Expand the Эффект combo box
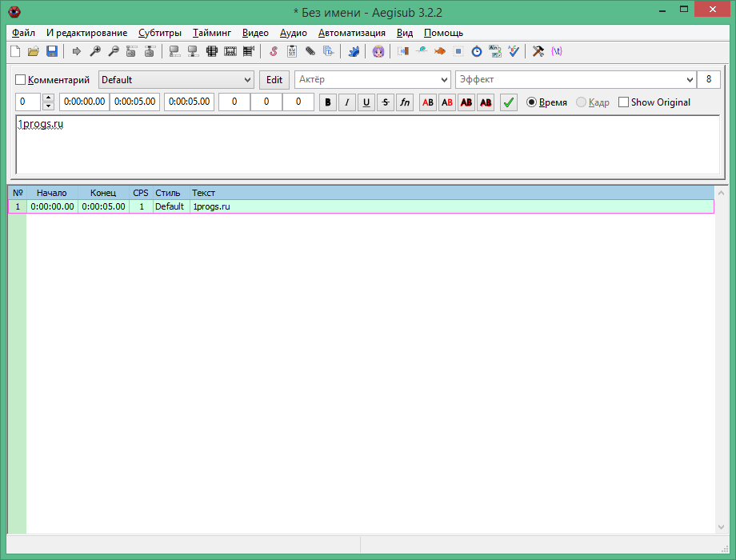The width and height of the screenshot is (736, 560). point(690,80)
